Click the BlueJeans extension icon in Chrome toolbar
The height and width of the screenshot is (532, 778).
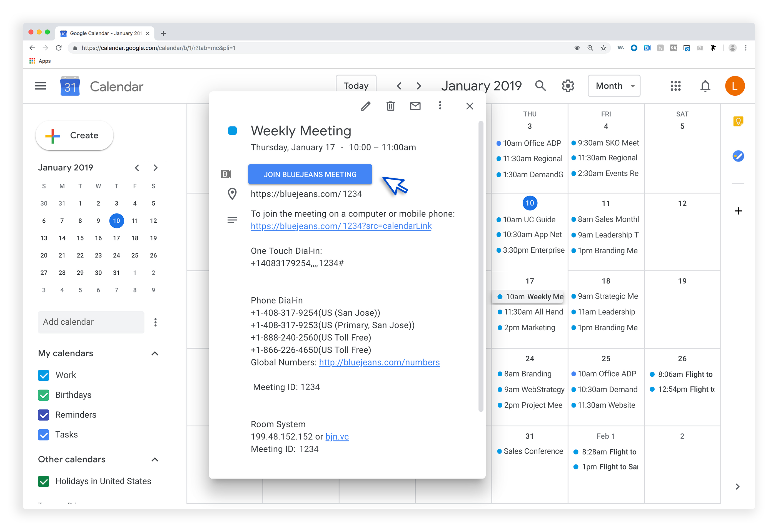[x=647, y=48]
